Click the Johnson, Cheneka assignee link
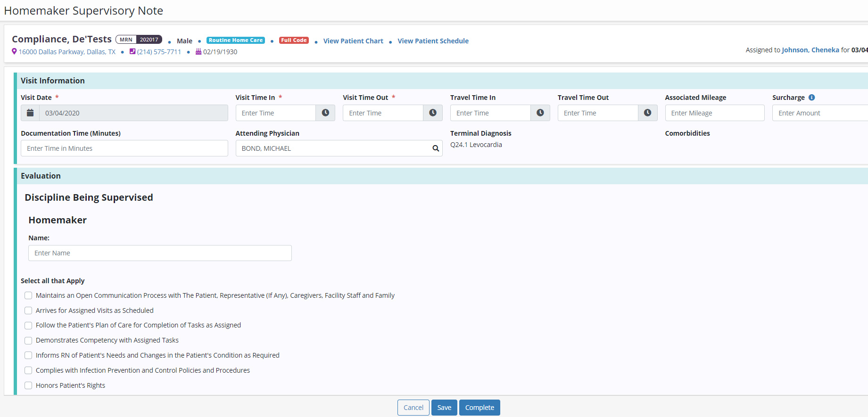 click(x=810, y=50)
